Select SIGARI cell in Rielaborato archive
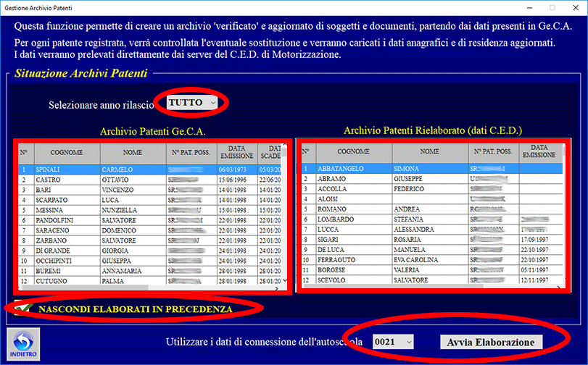The width and height of the screenshot is (588, 365). pyautogui.click(x=354, y=240)
